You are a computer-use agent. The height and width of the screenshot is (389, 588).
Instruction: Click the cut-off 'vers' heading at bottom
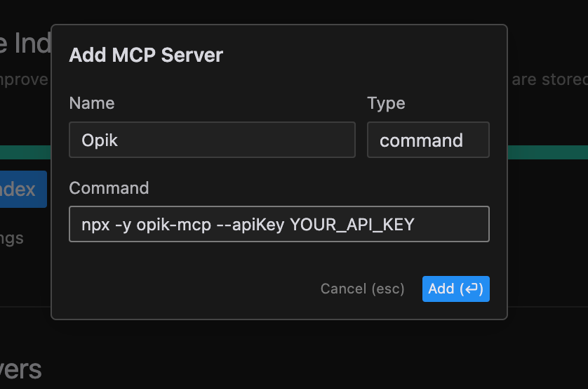20,369
